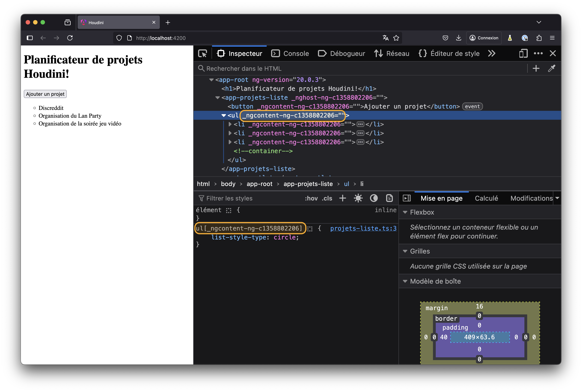Click the element rule selector highlighter icon
Screen dimensions: 582x392
228,210
